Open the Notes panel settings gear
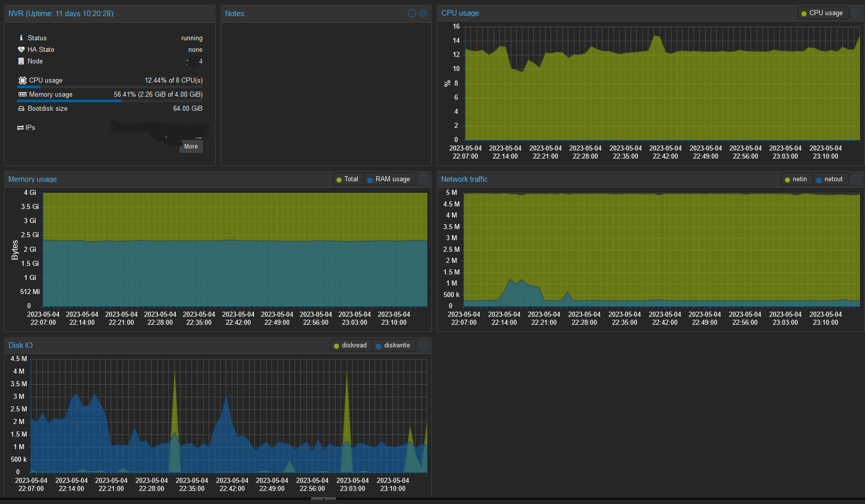The width and height of the screenshot is (865, 504). pos(423,13)
